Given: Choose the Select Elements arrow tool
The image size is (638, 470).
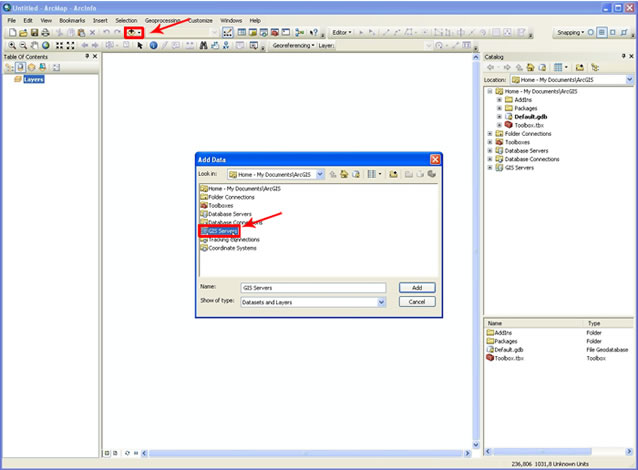Looking at the screenshot, I should tap(140, 46).
